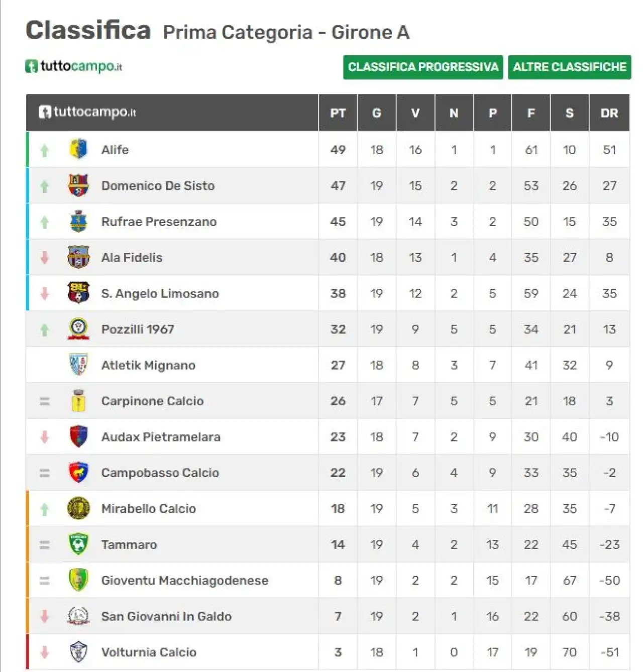Click the Rufrae Presenzano crest icon

pyautogui.click(x=78, y=221)
